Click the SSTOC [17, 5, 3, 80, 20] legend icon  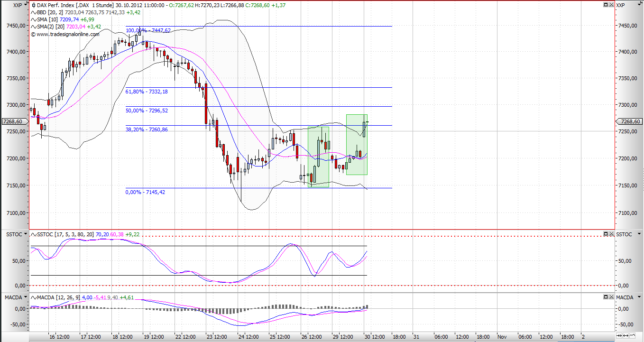pos(34,234)
